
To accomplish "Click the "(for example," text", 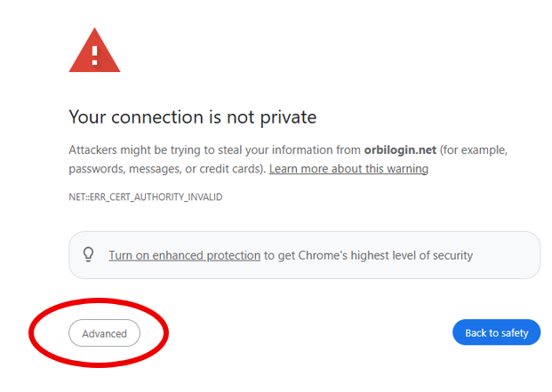I will tap(474, 150).
